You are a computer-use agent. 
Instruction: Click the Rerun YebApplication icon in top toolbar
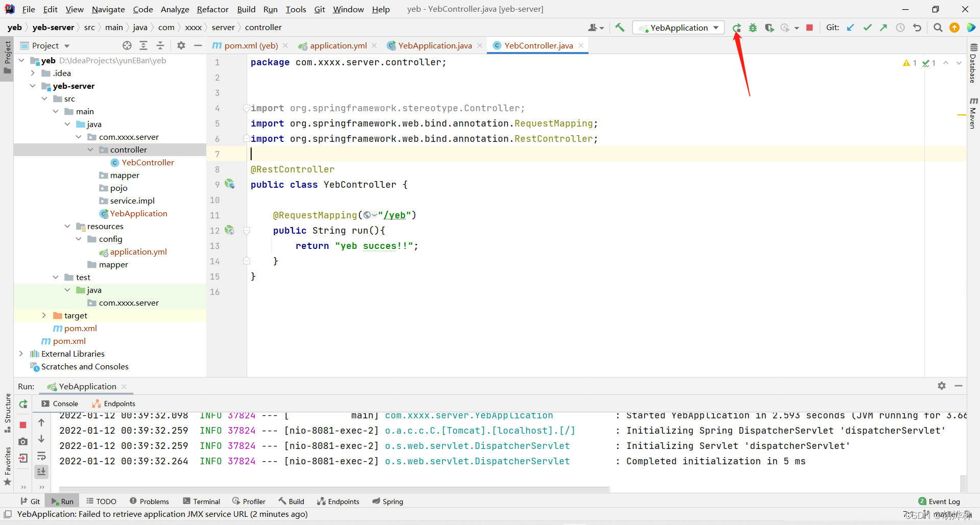click(x=737, y=28)
